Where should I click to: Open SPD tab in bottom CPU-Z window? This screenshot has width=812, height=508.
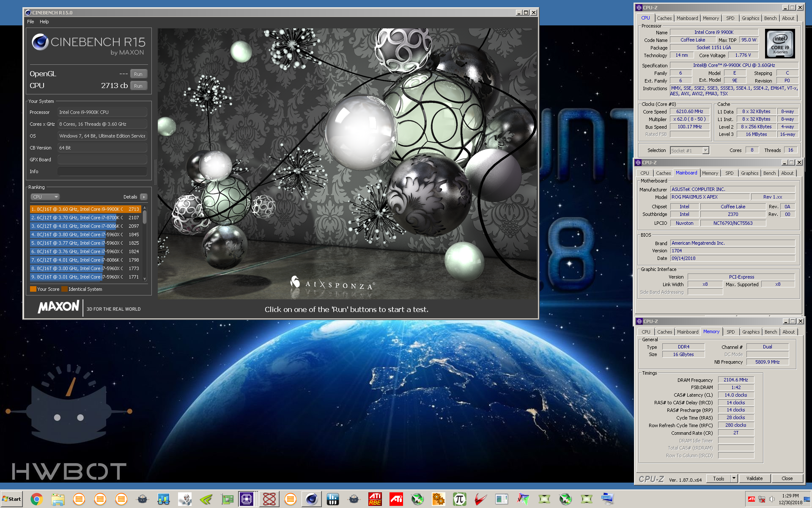point(731,332)
